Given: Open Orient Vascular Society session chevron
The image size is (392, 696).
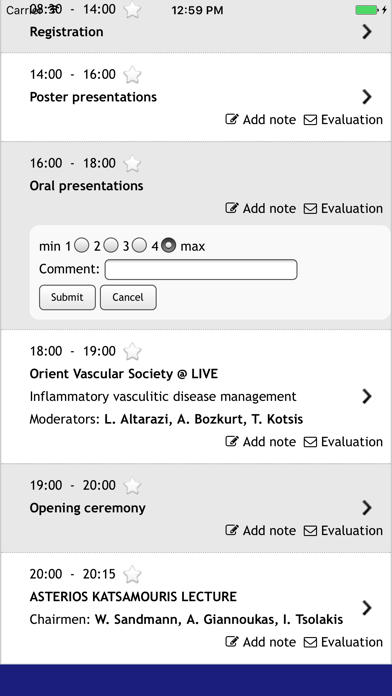Looking at the screenshot, I should pos(367,396).
